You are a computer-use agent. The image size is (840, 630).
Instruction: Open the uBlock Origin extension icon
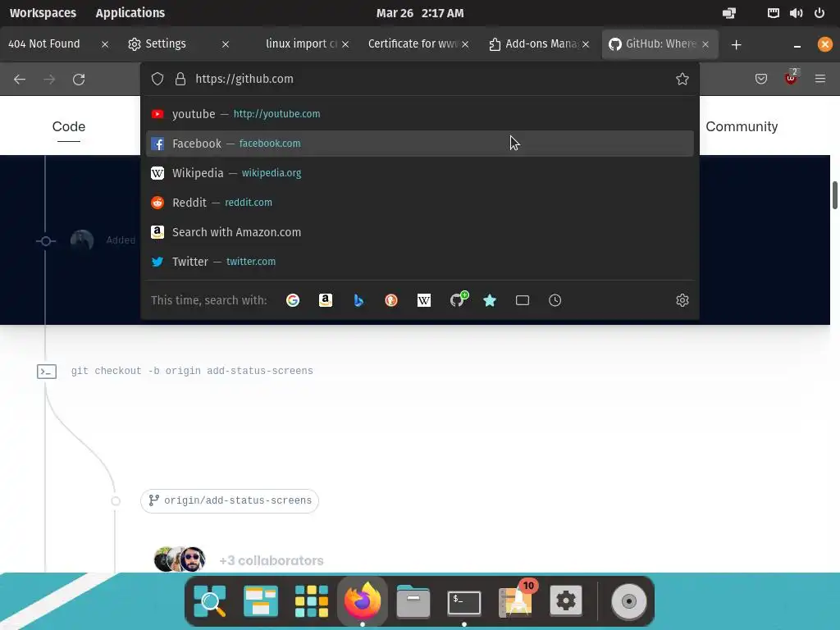click(x=791, y=78)
